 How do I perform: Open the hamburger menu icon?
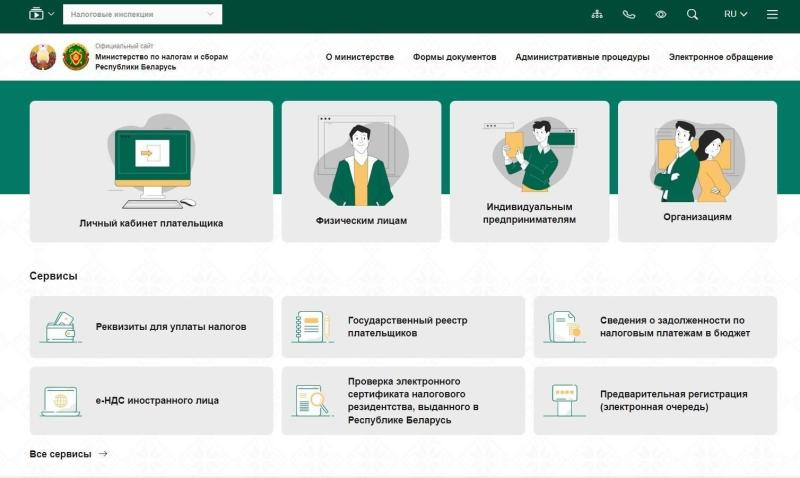point(772,14)
